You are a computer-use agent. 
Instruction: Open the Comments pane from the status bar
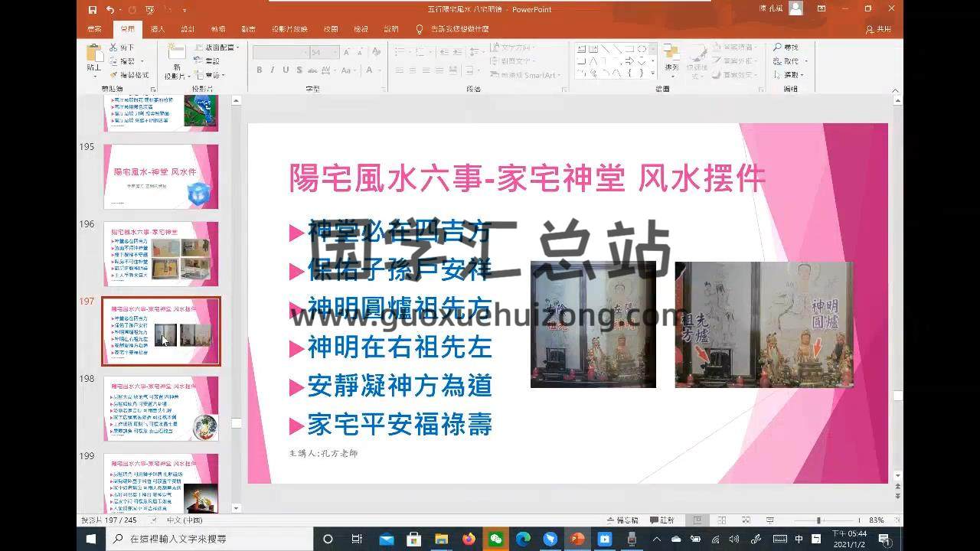tap(662, 520)
